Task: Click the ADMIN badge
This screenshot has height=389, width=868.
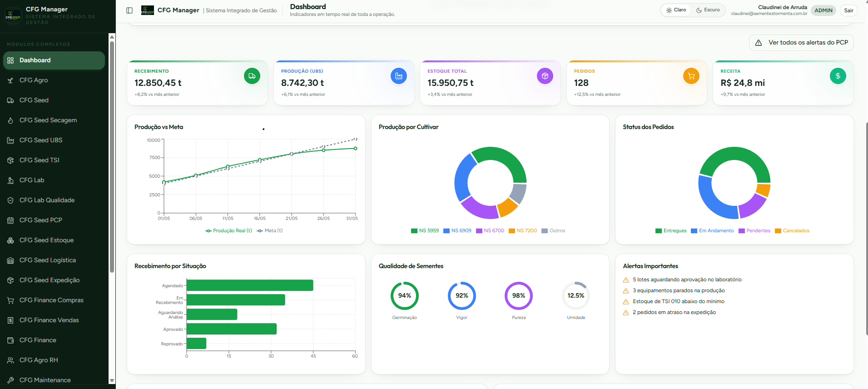Action: (823, 10)
